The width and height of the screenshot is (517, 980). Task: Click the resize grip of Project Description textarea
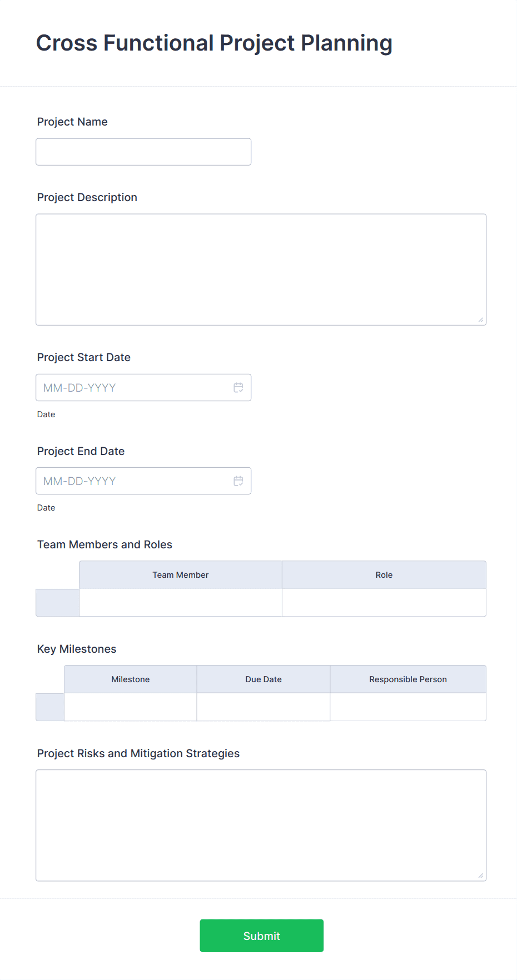pyautogui.click(x=481, y=319)
